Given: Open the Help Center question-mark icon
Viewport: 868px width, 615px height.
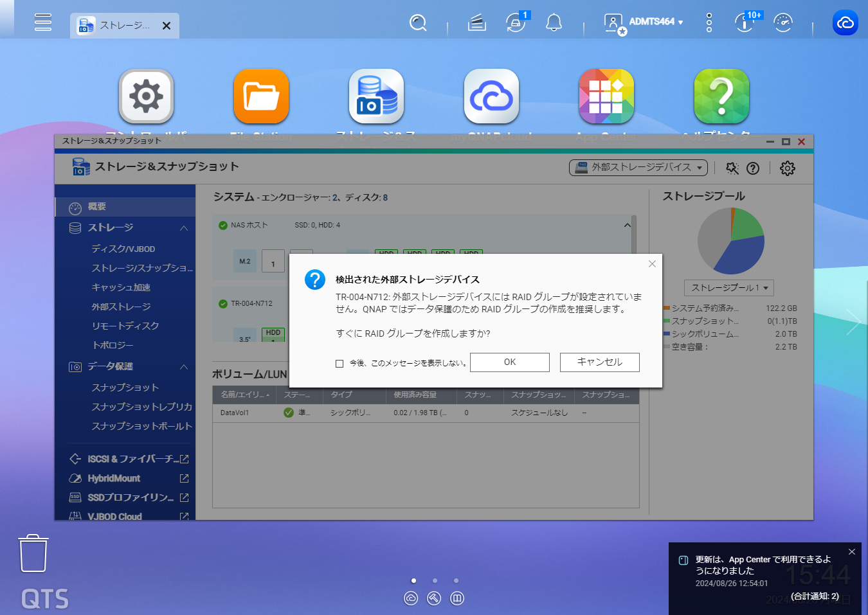Looking at the screenshot, I should (721, 97).
